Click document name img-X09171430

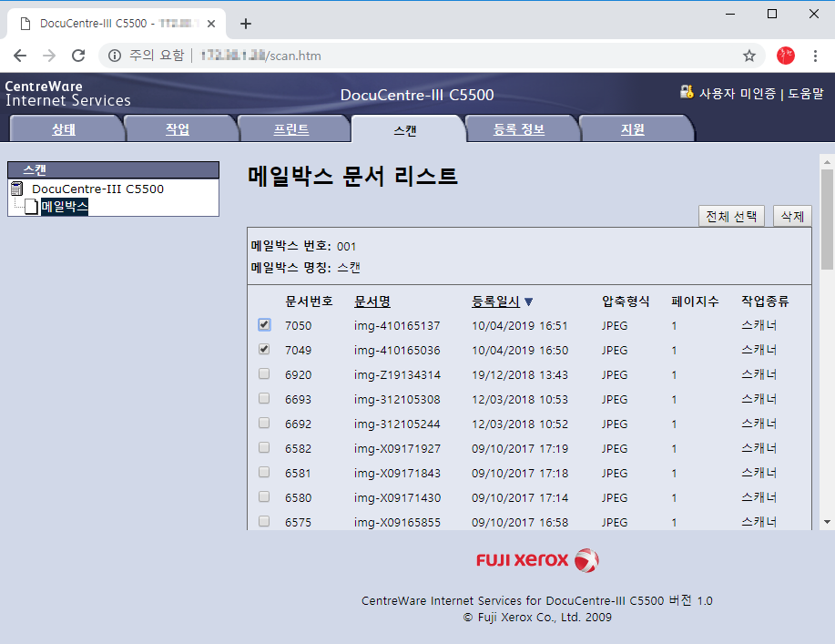(397, 497)
